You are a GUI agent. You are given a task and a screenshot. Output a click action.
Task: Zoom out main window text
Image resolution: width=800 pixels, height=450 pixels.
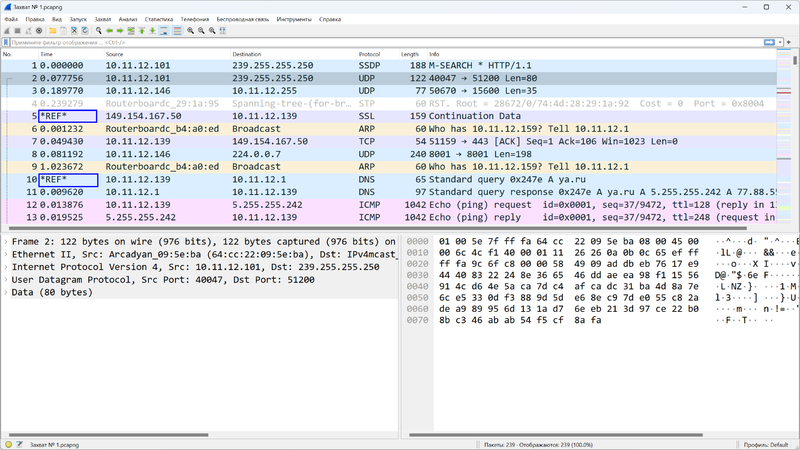[201, 31]
